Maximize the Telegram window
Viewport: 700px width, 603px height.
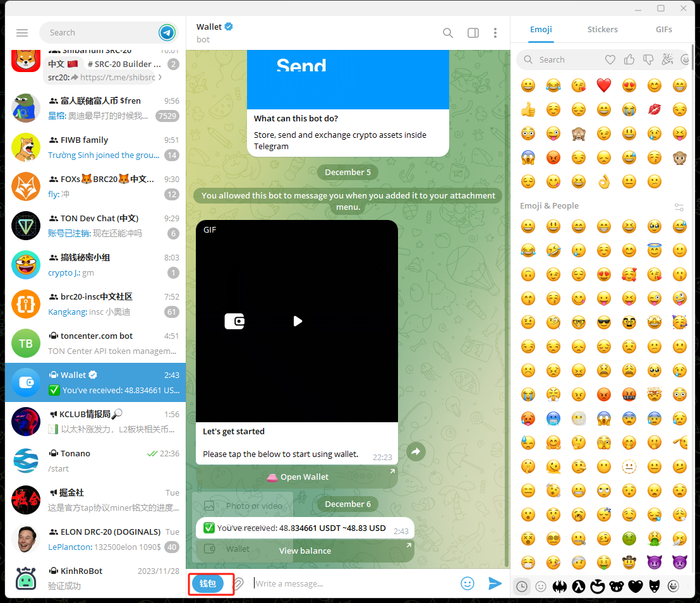click(x=661, y=8)
